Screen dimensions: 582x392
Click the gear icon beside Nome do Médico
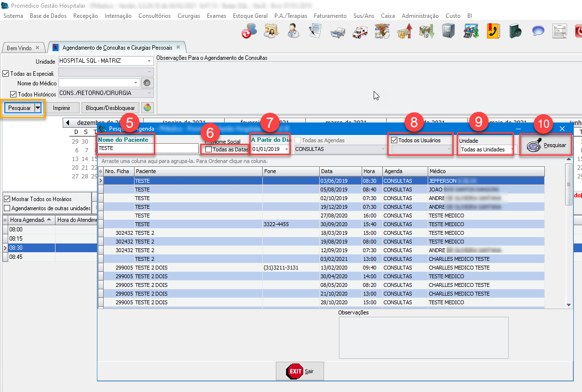click(147, 83)
